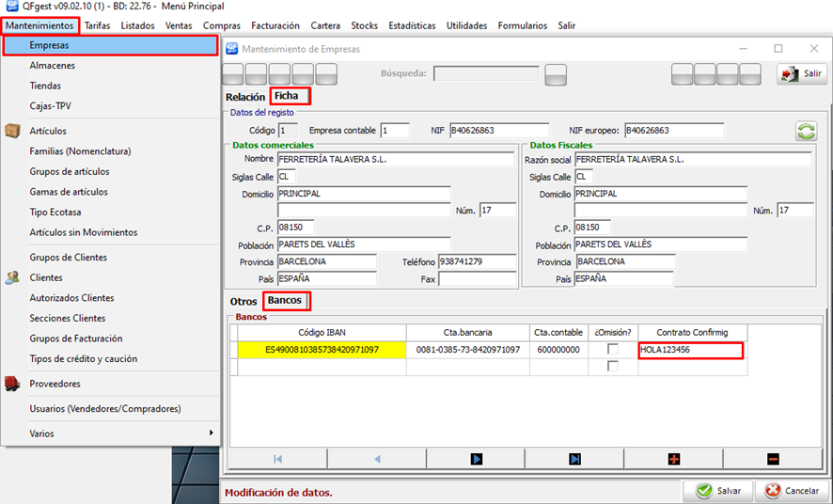Click the Búsqueda search field
The width and height of the screenshot is (833, 504).
click(487, 73)
